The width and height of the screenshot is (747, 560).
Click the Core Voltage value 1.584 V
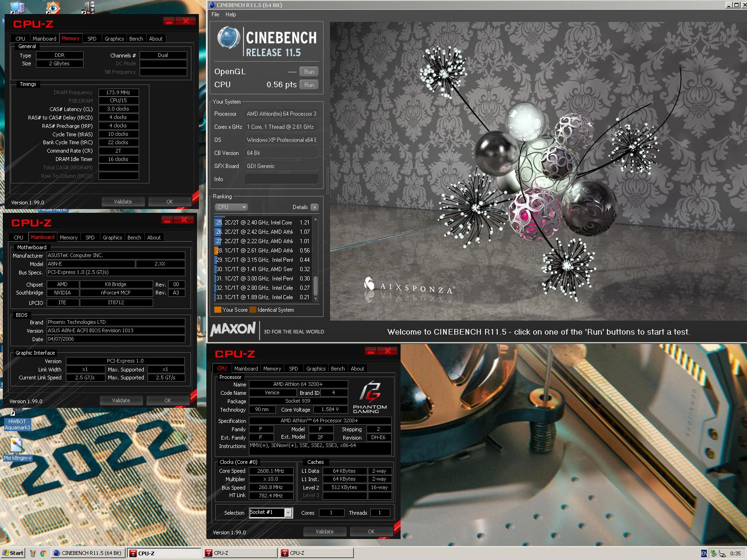click(x=330, y=410)
